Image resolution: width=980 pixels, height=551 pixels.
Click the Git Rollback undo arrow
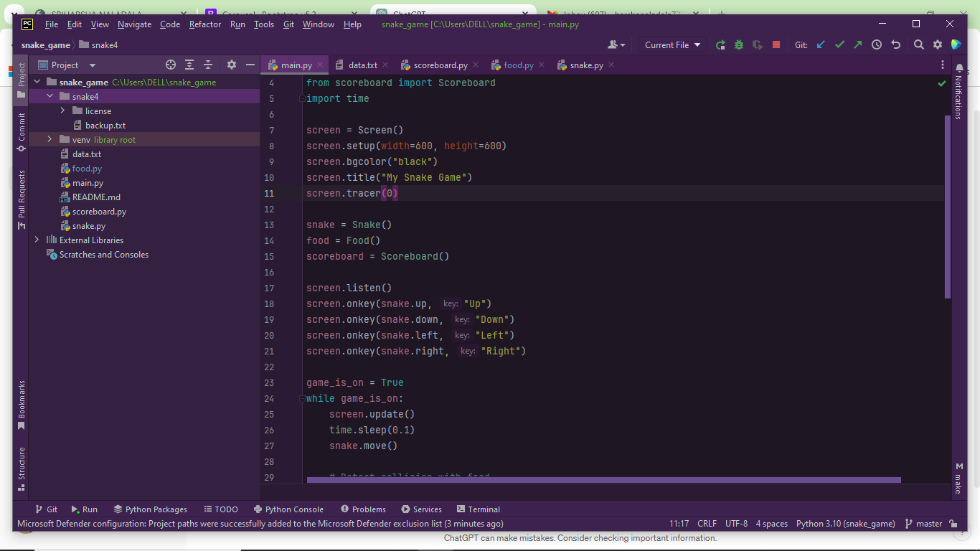click(x=895, y=44)
